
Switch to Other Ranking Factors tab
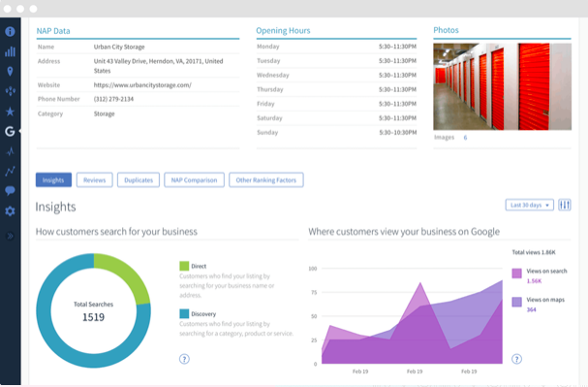266,179
